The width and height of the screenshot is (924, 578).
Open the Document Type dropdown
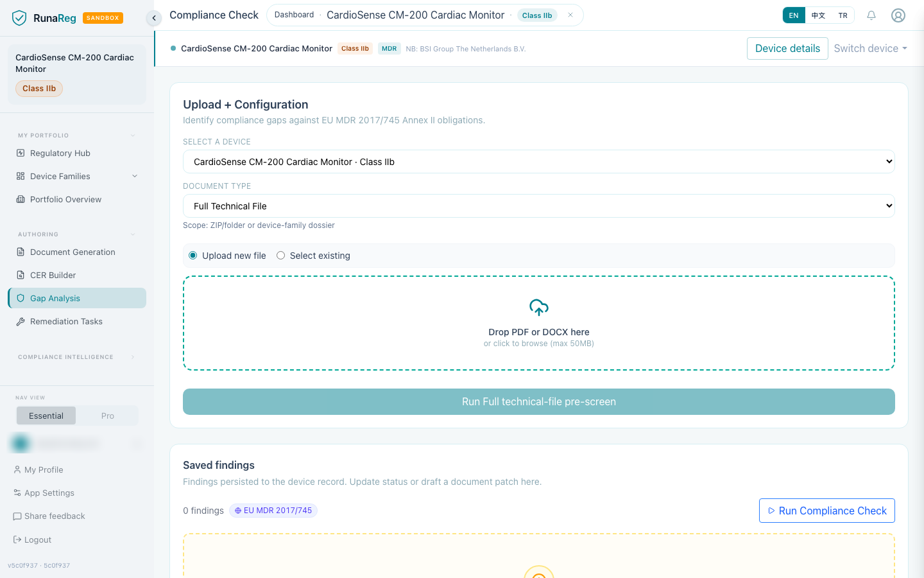539,206
